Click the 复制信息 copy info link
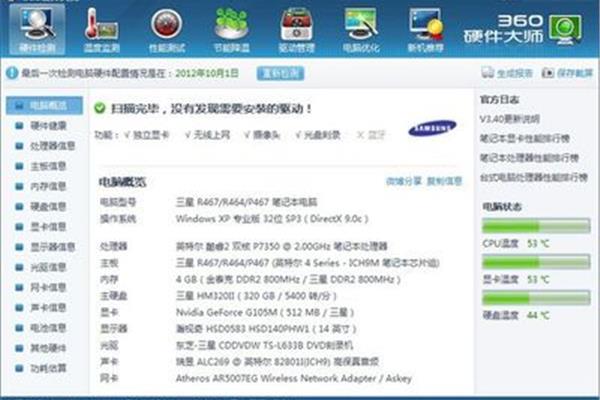The image size is (600, 400). click(x=444, y=181)
